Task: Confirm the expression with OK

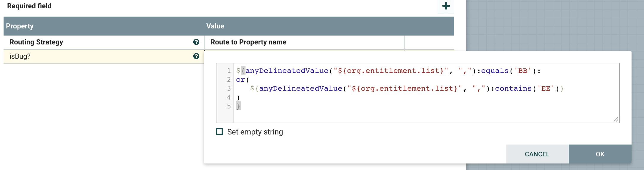Action: [600, 154]
